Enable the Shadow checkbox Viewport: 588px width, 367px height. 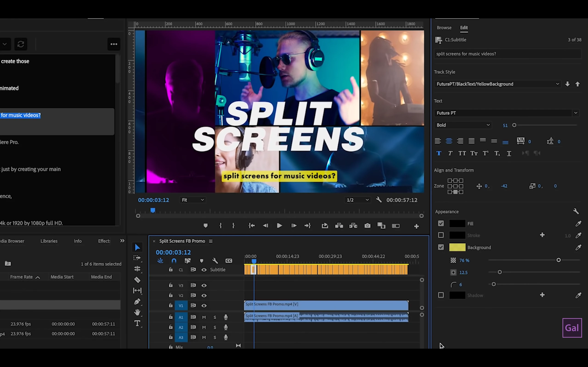[441, 295]
